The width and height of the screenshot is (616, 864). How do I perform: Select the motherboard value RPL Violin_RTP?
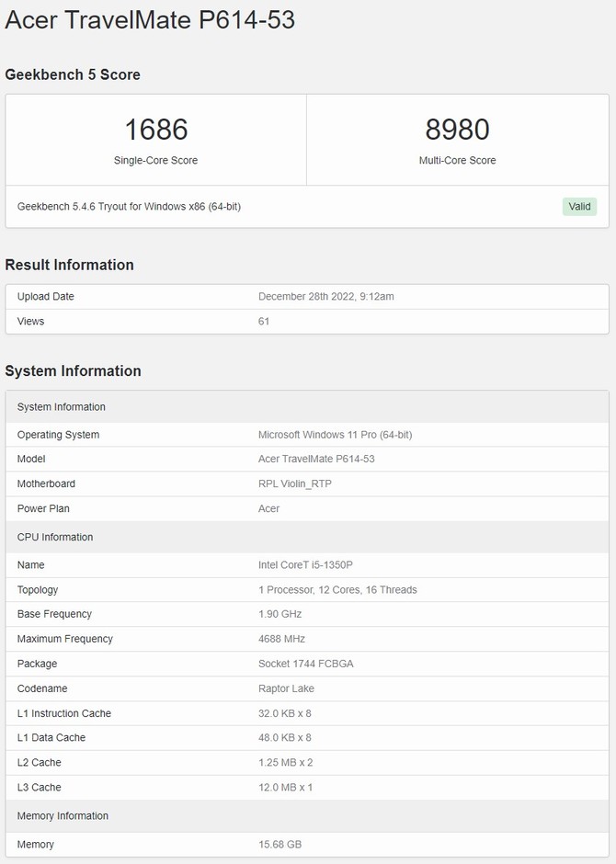pos(295,483)
